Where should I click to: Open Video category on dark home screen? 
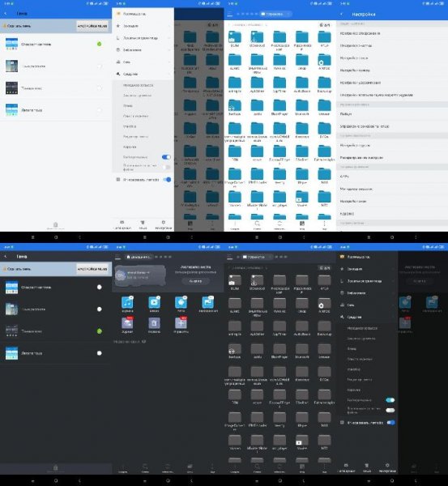tap(154, 302)
